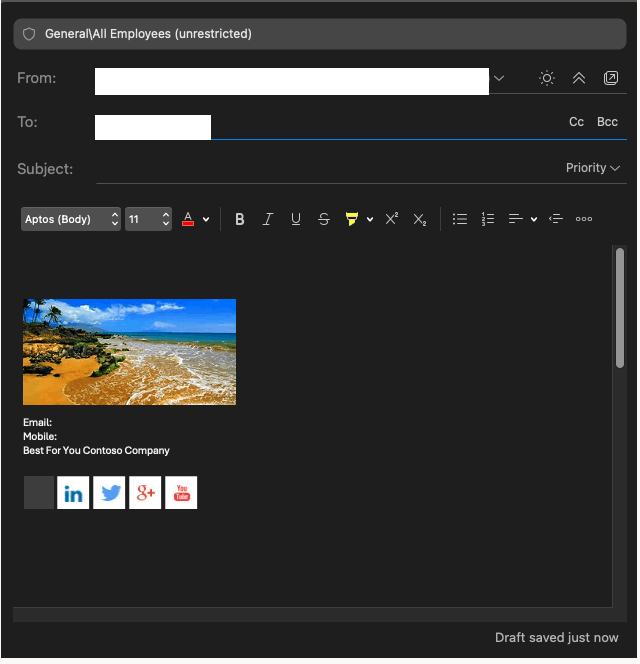Click the Subject input field

pyautogui.click(x=328, y=169)
